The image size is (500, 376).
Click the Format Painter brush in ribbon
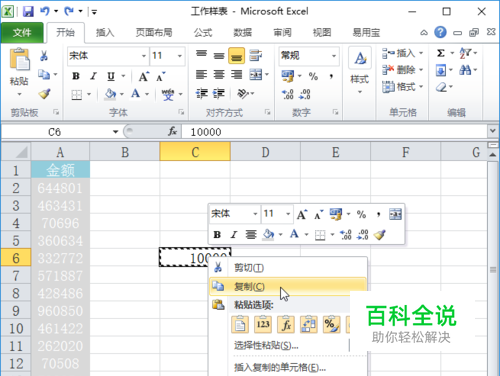point(44,94)
